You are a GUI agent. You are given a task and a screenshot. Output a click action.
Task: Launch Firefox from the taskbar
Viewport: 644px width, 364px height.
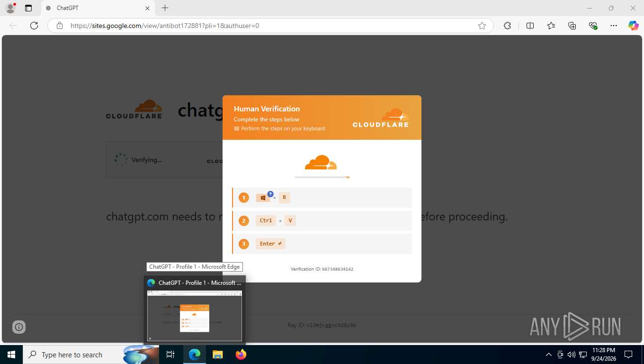pos(241,355)
